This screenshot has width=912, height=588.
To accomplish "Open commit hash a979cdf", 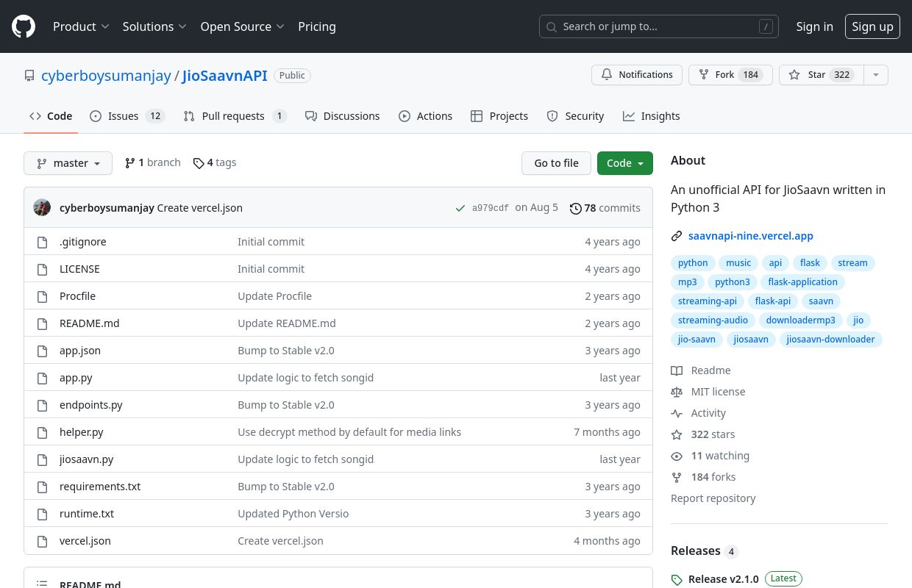I will point(491,208).
